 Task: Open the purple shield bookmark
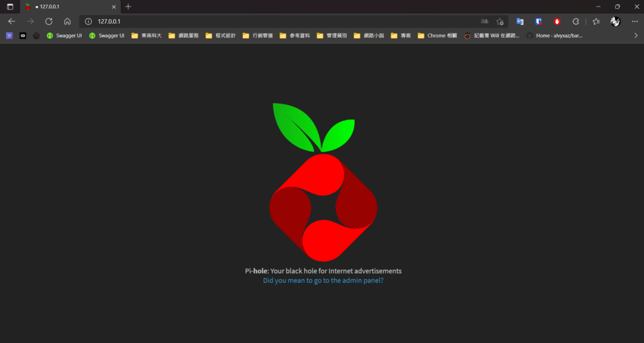click(10, 36)
